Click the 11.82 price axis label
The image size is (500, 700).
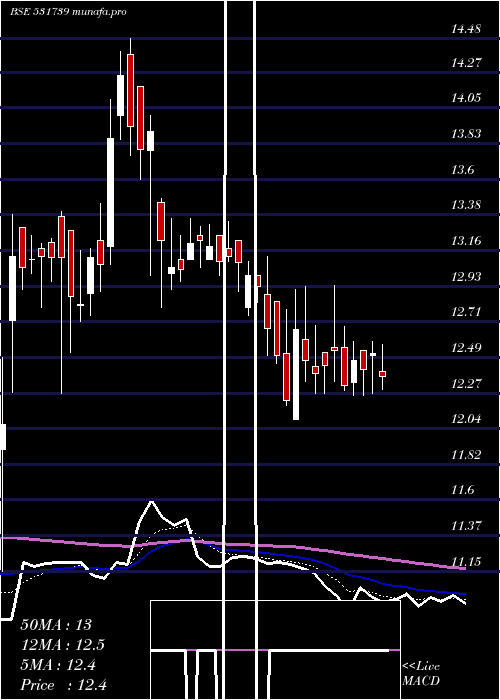click(x=466, y=455)
